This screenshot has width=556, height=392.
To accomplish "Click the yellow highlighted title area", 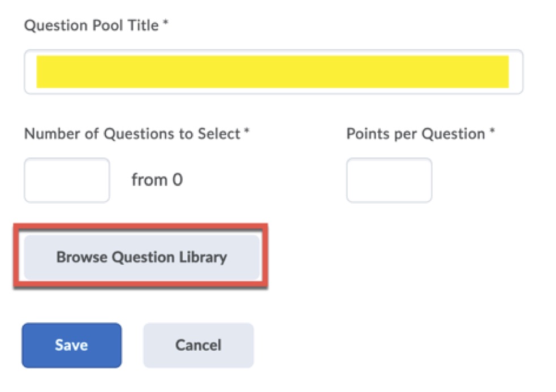I will click(273, 72).
